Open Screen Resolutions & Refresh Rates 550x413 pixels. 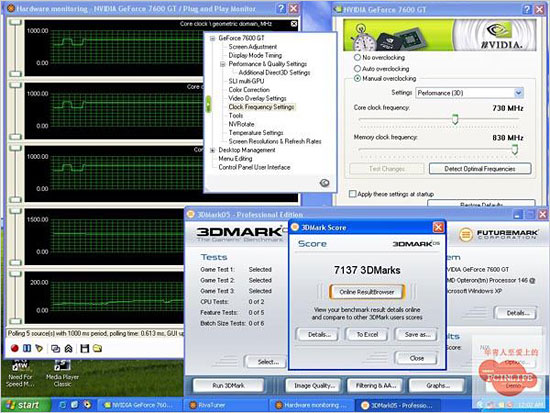[x=275, y=141]
